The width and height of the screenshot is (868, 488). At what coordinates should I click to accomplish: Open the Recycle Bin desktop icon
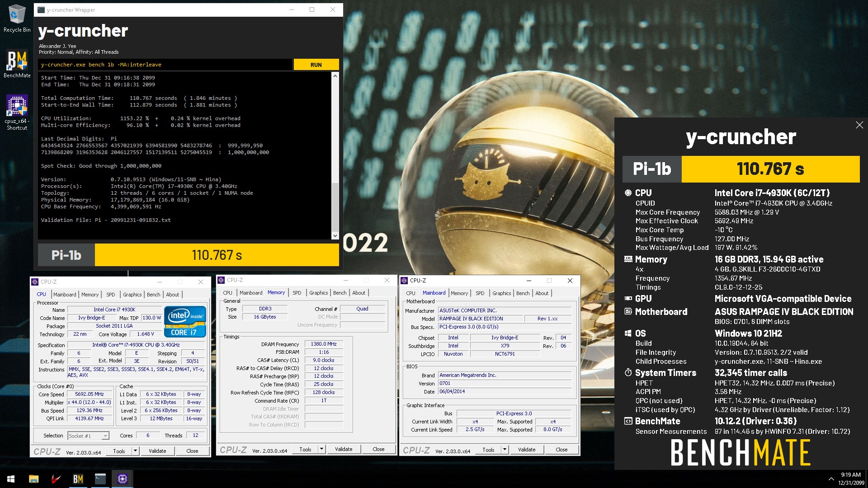17,19
